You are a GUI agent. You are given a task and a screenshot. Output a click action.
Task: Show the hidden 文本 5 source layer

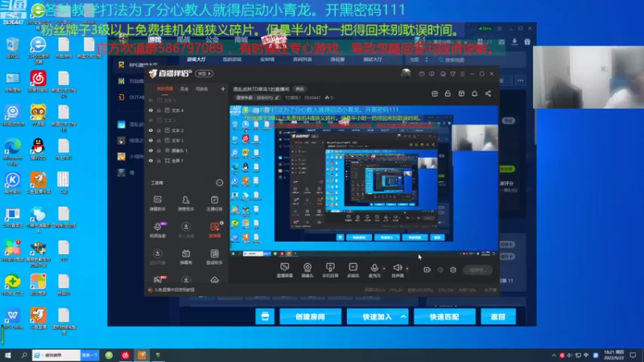click(x=151, y=101)
